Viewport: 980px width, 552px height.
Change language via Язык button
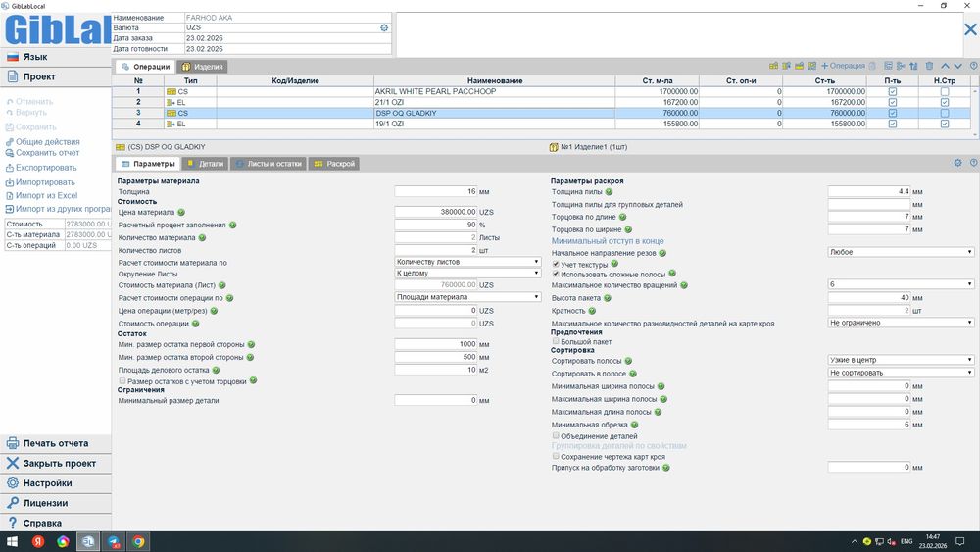56,57
